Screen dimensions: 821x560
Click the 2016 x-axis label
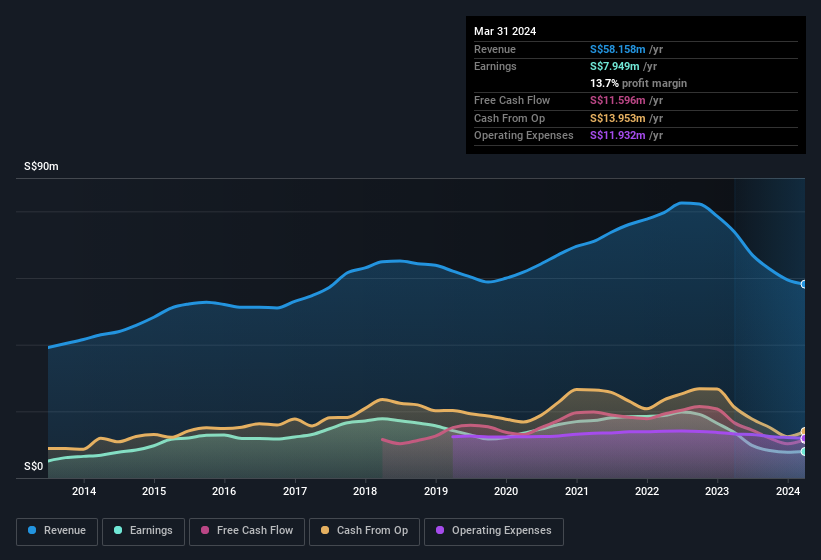[224, 491]
